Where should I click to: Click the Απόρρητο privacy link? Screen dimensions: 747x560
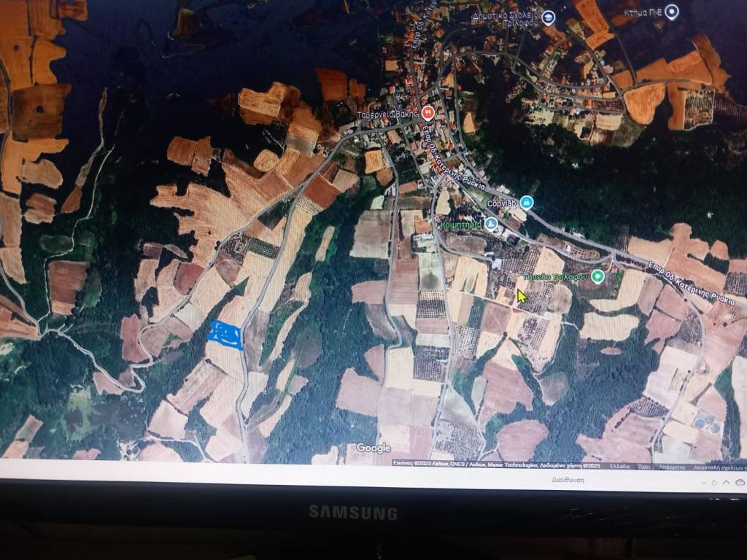point(671,465)
